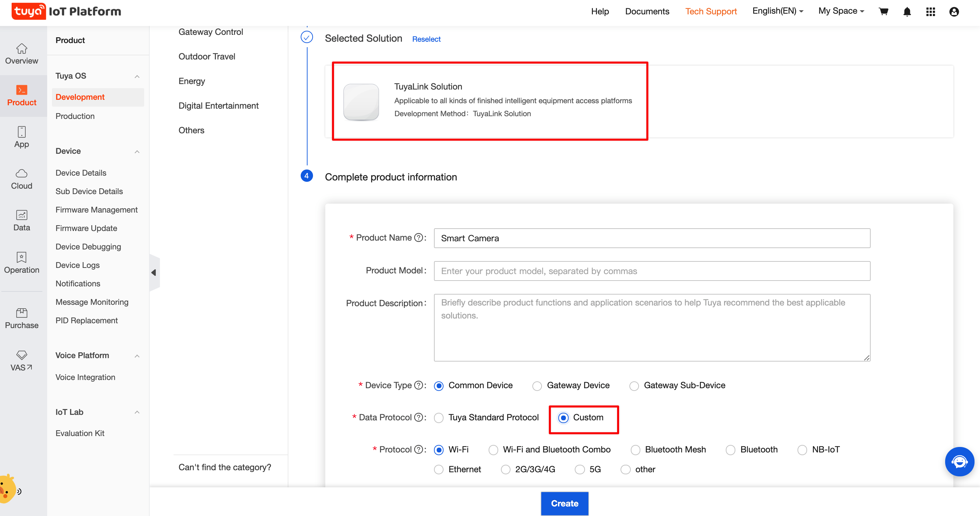980x516 pixels.
Task: Click the Cloud sidebar icon
Action: coord(22,179)
